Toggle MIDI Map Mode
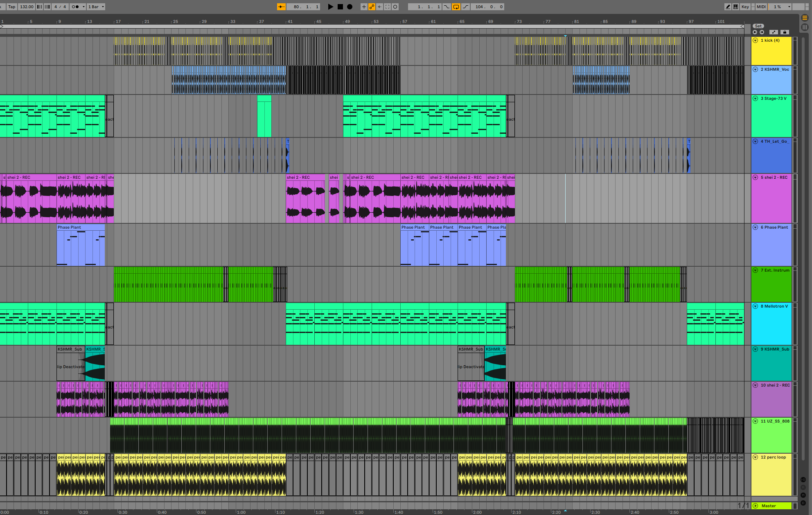Image resolution: width=812 pixels, height=515 pixels. (761, 7)
